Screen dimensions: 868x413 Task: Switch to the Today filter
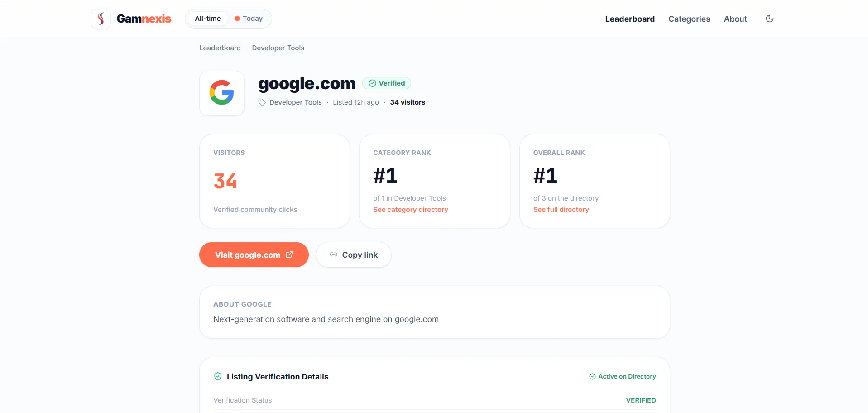tap(249, 19)
